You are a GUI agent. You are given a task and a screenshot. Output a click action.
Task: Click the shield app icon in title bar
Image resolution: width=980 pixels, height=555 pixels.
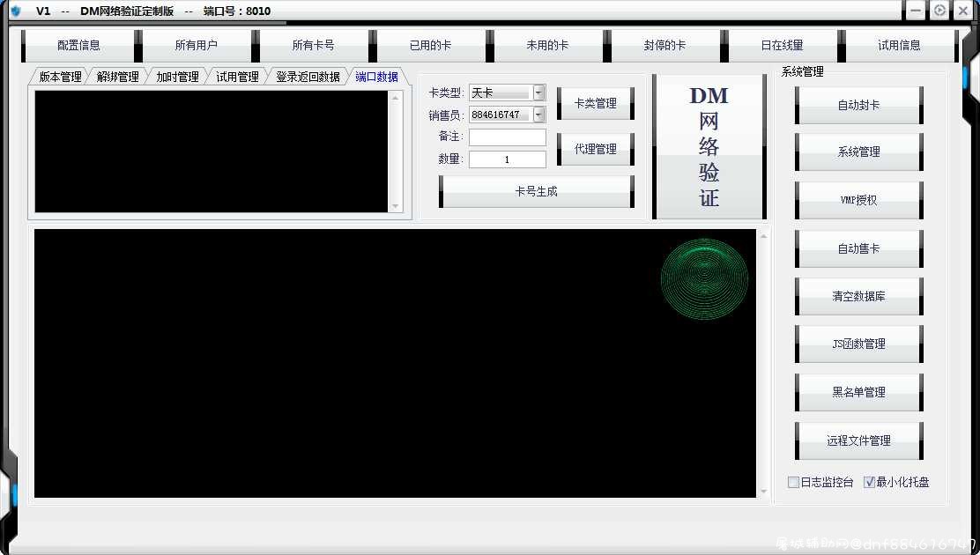point(15,11)
